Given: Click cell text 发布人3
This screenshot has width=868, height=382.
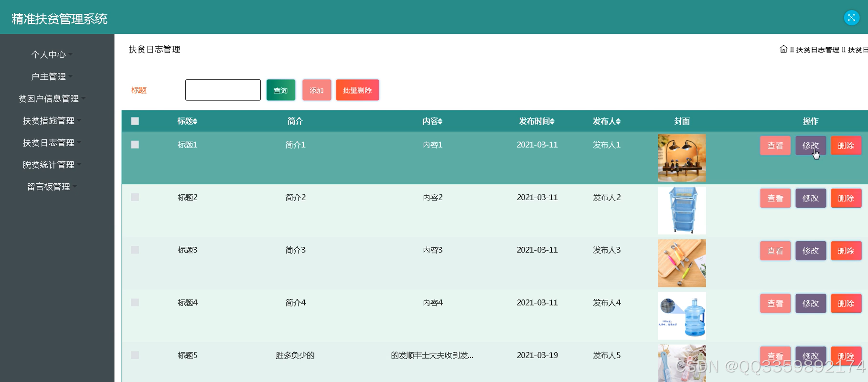Looking at the screenshot, I should point(607,250).
